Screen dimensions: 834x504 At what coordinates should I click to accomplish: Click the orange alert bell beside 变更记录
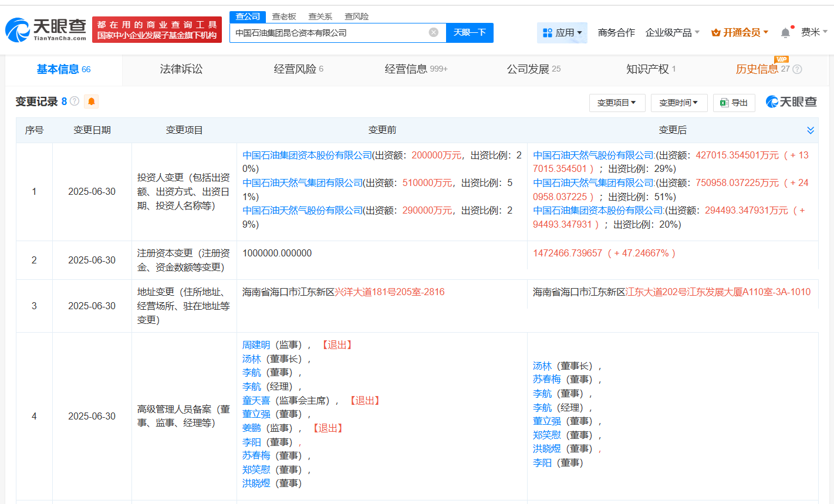click(91, 102)
